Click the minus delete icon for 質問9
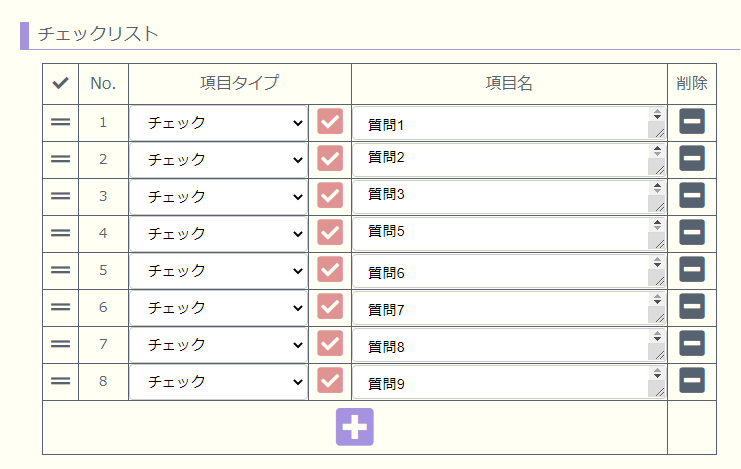This screenshot has height=469, width=741. (692, 380)
